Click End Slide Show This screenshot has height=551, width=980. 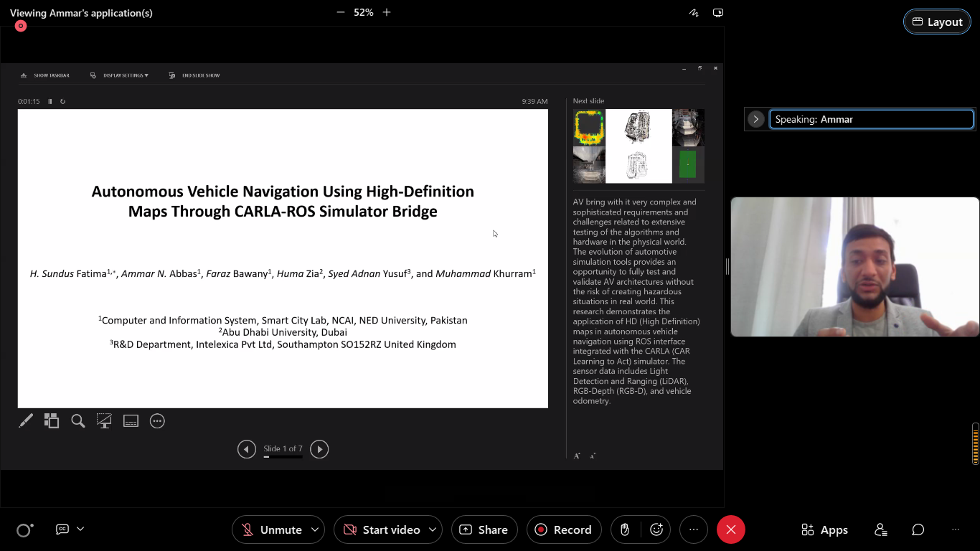click(194, 75)
